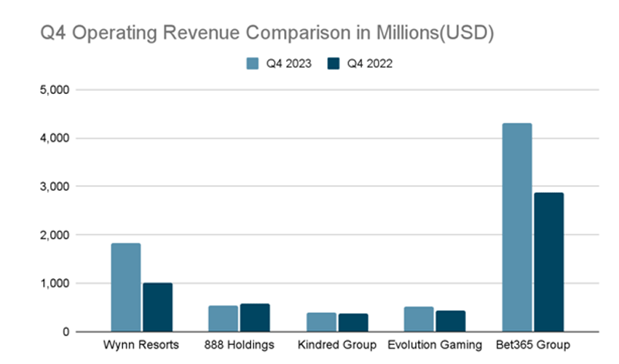Click the 5,000 y-axis value
The image size is (619, 364).
[55, 90]
